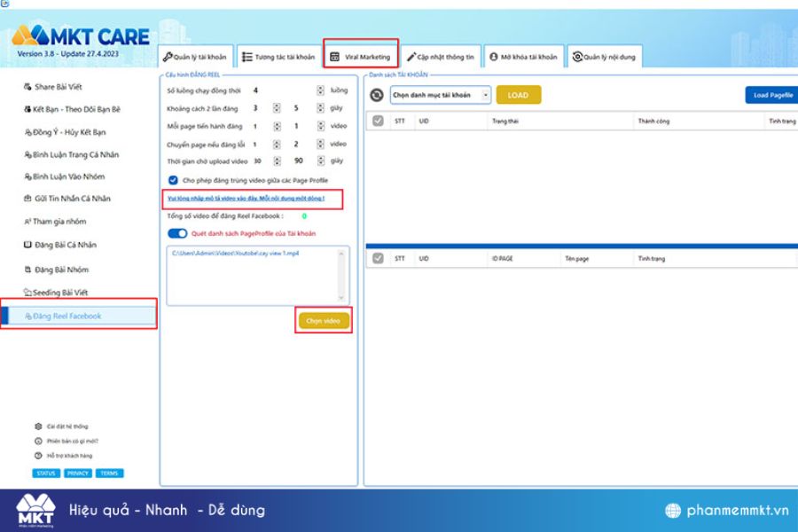Screen dimensions: 798x532
Task: Click the Chọn video button
Action: [x=324, y=321]
